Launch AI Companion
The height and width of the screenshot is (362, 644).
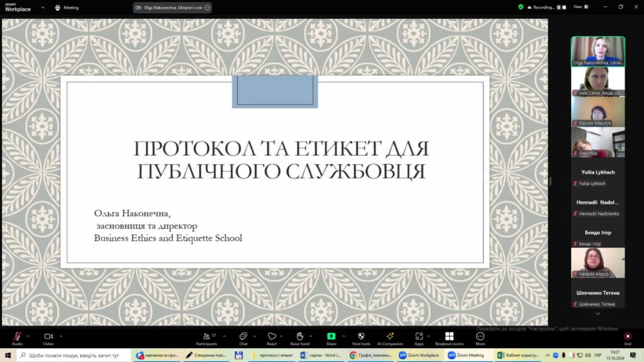pyautogui.click(x=390, y=338)
